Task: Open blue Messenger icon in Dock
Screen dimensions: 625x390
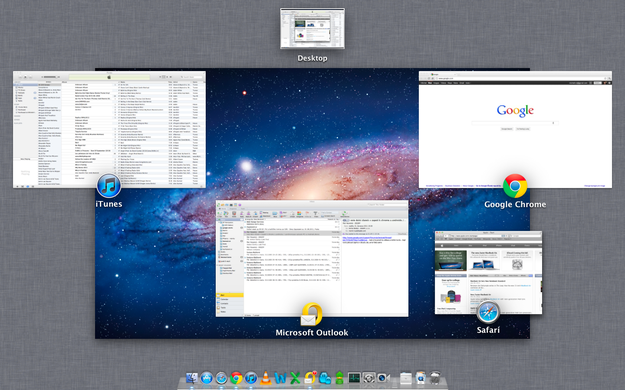Action: coord(325,378)
